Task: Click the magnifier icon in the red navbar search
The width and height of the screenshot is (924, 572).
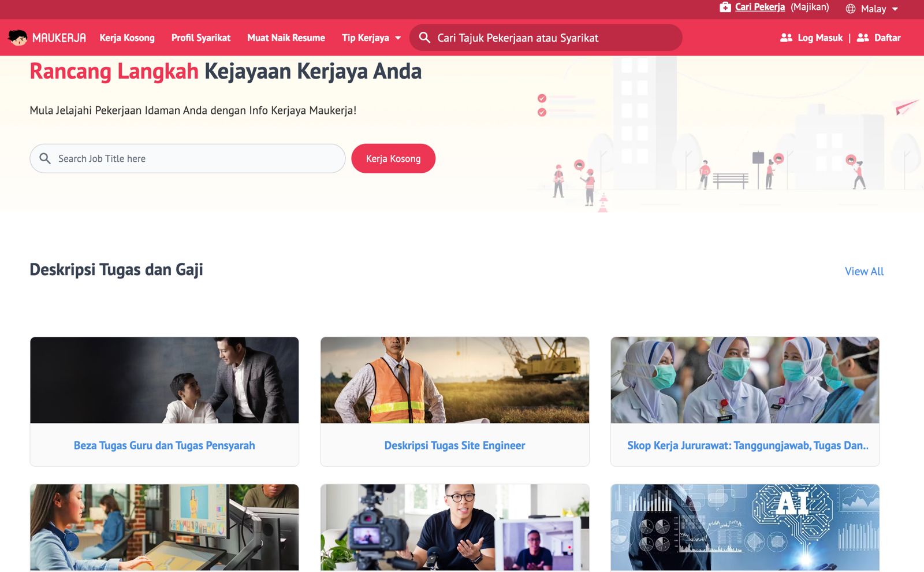Action: (424, 38)
